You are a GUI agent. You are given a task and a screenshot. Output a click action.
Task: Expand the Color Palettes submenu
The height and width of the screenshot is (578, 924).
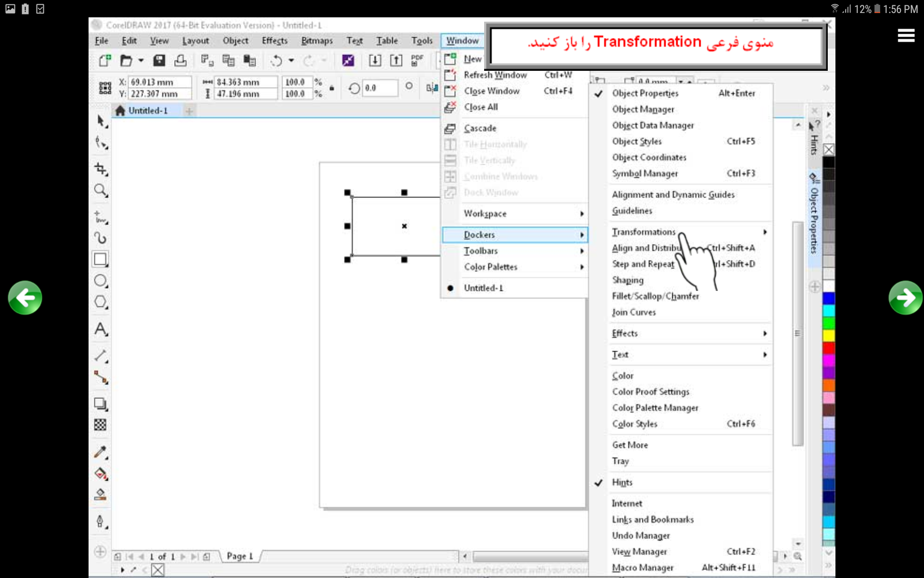(x=514, y=267)
